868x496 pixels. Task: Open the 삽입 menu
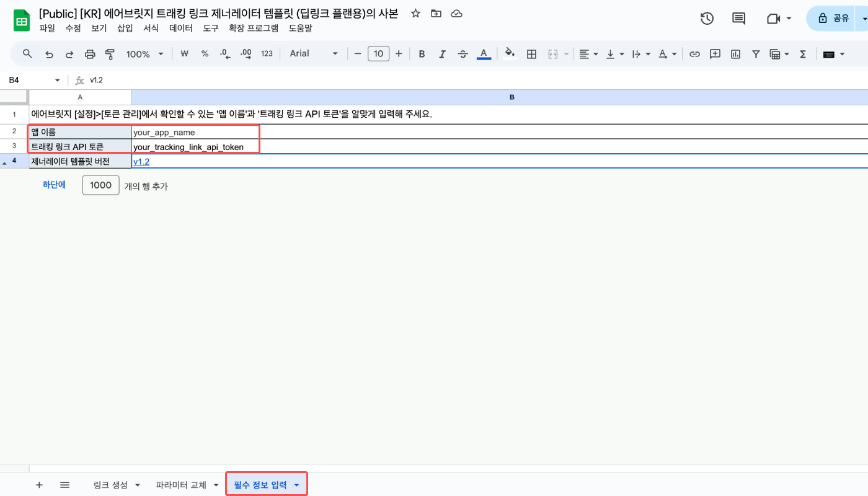pos(125,28)
